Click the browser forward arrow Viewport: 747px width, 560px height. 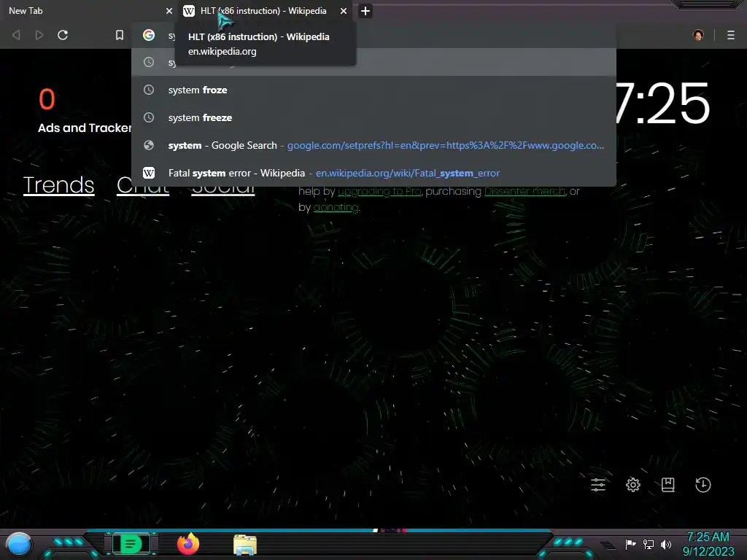pyautogui.click(x=39, y=35)
